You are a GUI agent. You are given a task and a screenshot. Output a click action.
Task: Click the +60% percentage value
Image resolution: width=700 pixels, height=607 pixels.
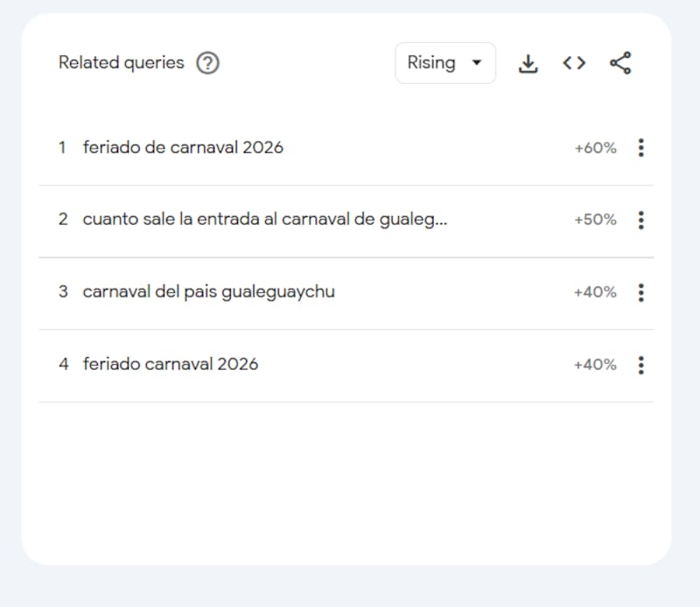pyautogui.click(x=594, y=147)
